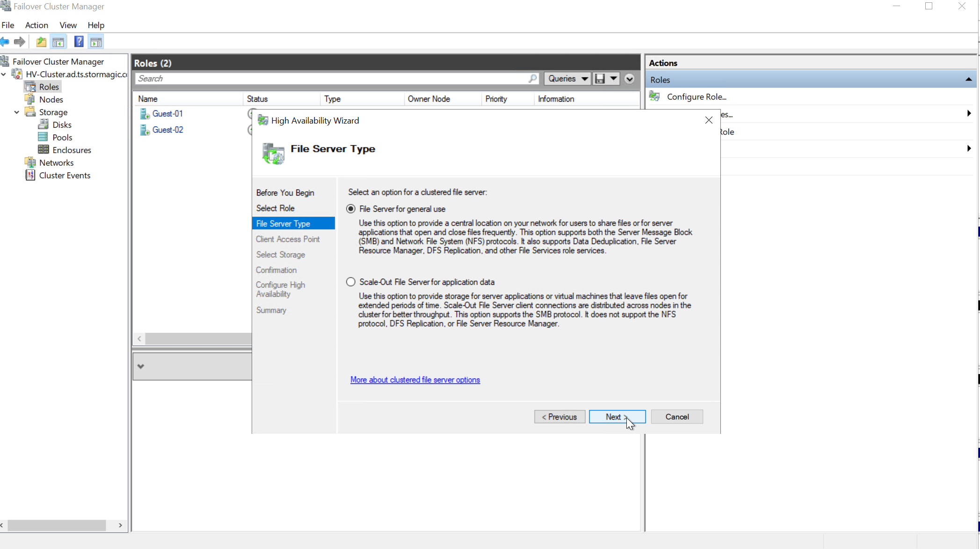Sort by the Name column header
Viewport: 980px width, 549px height.
coord(189,99)
